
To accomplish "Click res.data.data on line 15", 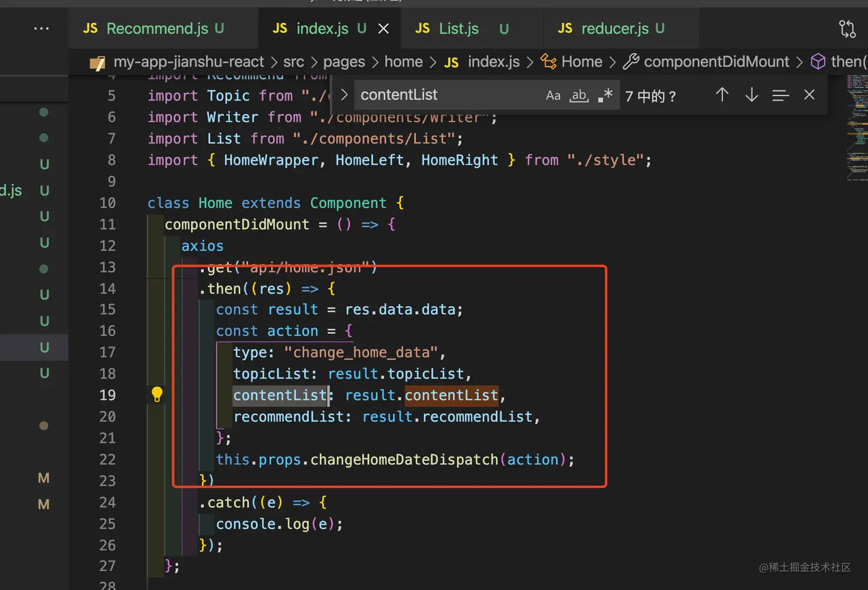I will (400, 310).
